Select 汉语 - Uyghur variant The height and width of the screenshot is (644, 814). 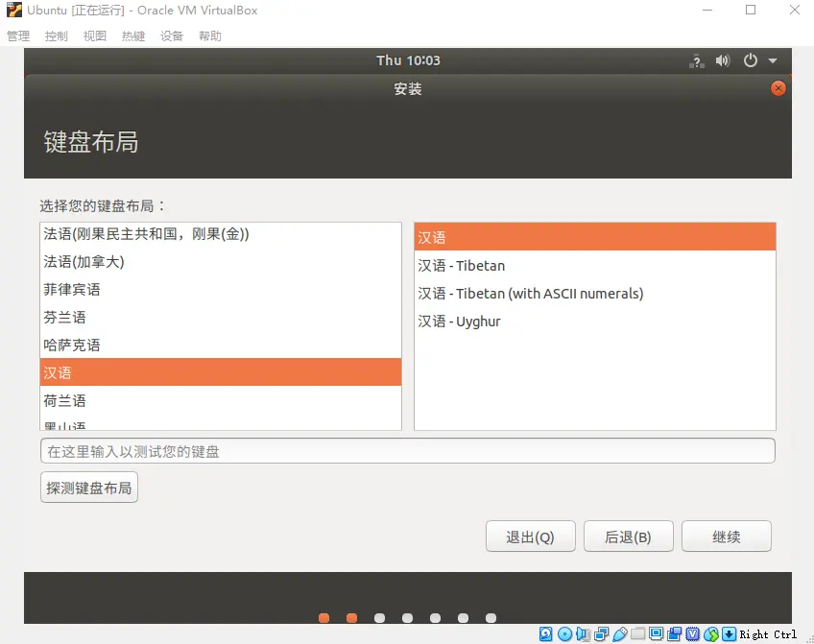[595, 322]
